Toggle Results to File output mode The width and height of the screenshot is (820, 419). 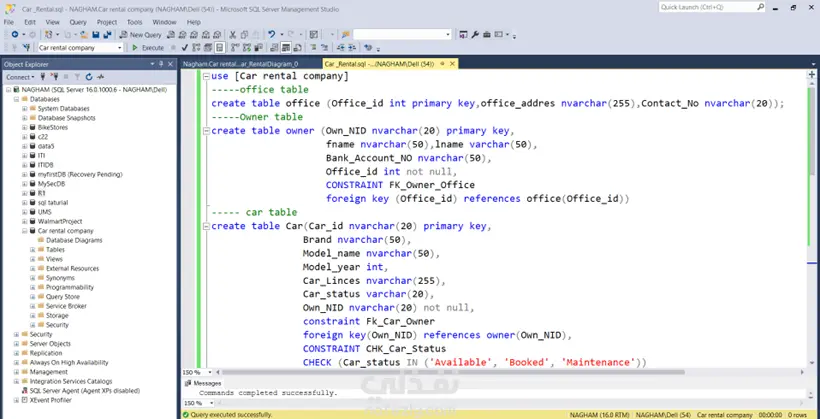click(x=298, y=48)
